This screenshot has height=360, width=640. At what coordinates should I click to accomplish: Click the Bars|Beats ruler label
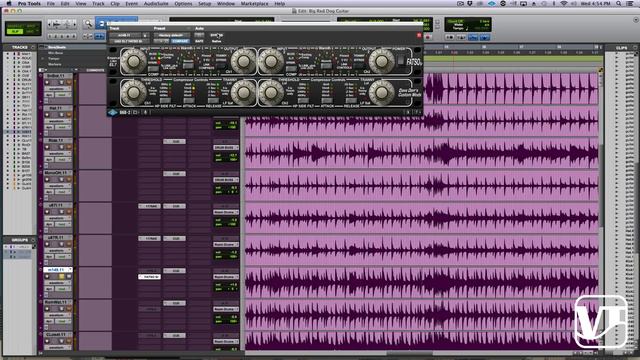(x=57, y=47)
